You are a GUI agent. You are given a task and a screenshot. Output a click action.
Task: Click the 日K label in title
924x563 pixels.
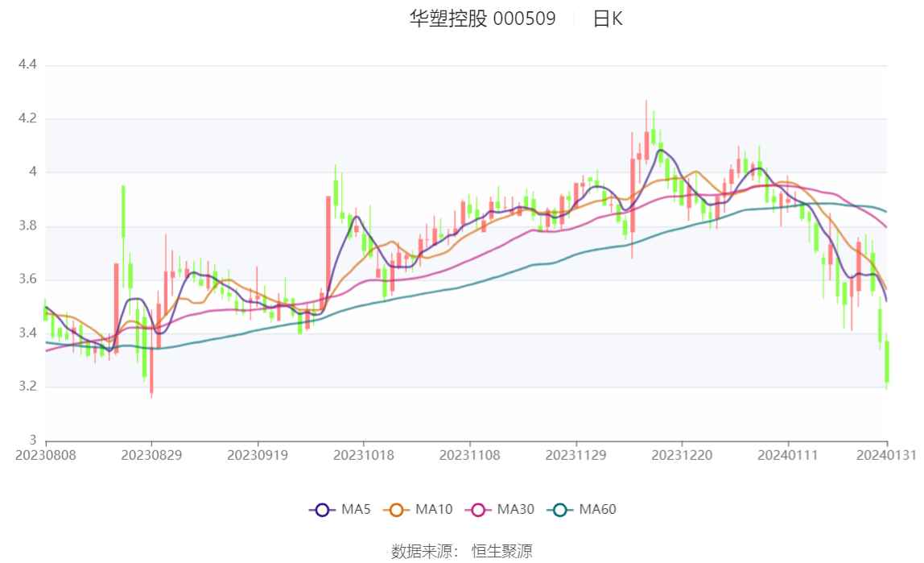[608, 19]
